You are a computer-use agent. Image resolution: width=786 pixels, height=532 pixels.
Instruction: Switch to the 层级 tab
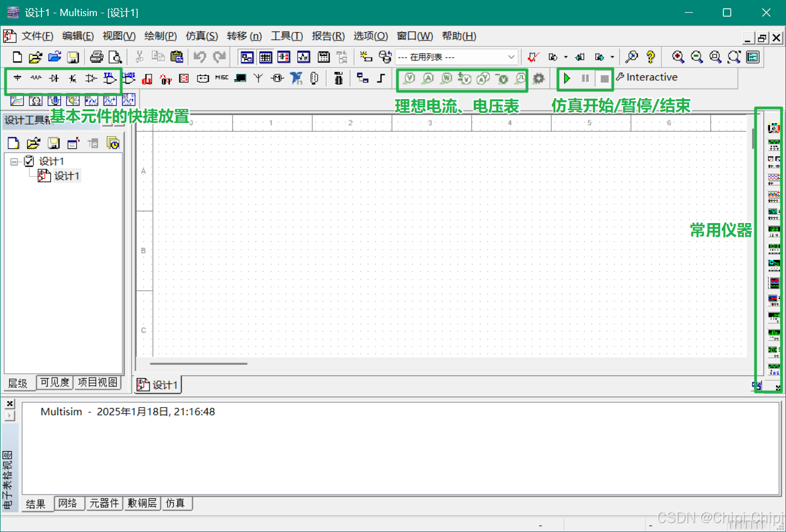point(18,383)
